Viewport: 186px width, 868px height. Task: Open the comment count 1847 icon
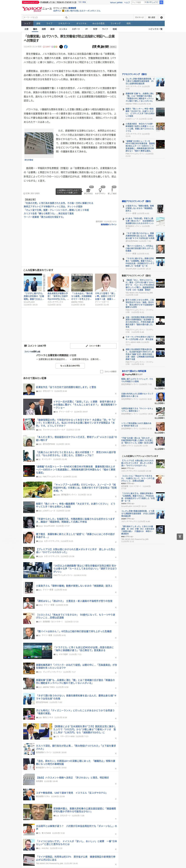pyautogui.click(x=47, y=47)
